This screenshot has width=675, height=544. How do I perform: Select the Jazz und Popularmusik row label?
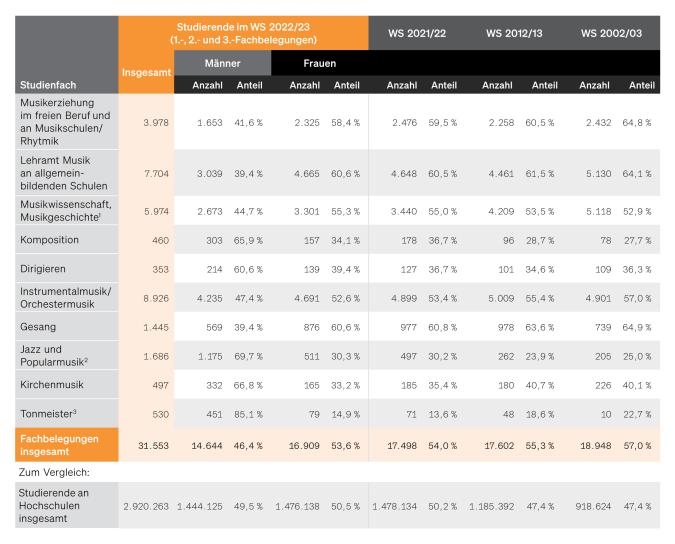(54, 356)
